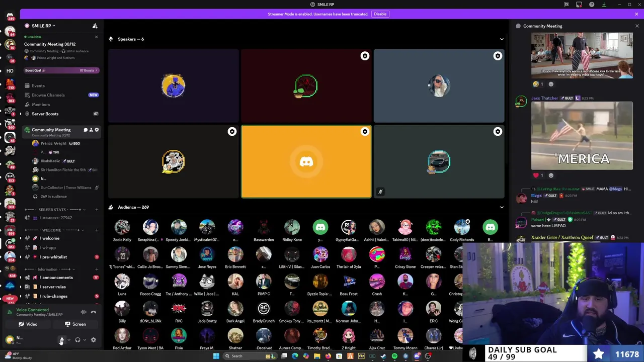Click the invite people icon beside SMILE RP

coord(95,26)
